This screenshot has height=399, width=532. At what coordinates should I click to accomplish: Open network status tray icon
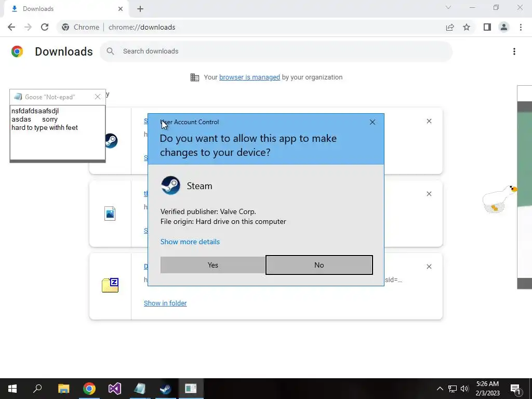coord(453,389)
